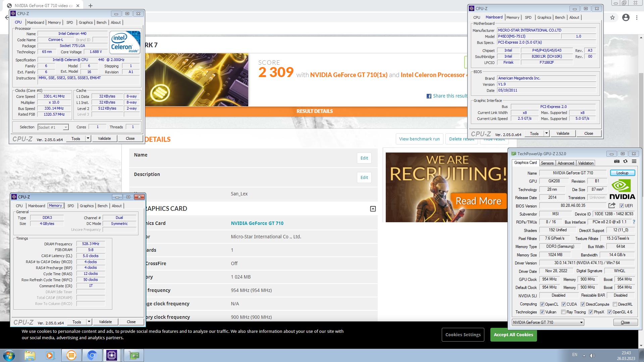
Task: Click the orange striped app taskbar icon
Action: click(71, 355)
